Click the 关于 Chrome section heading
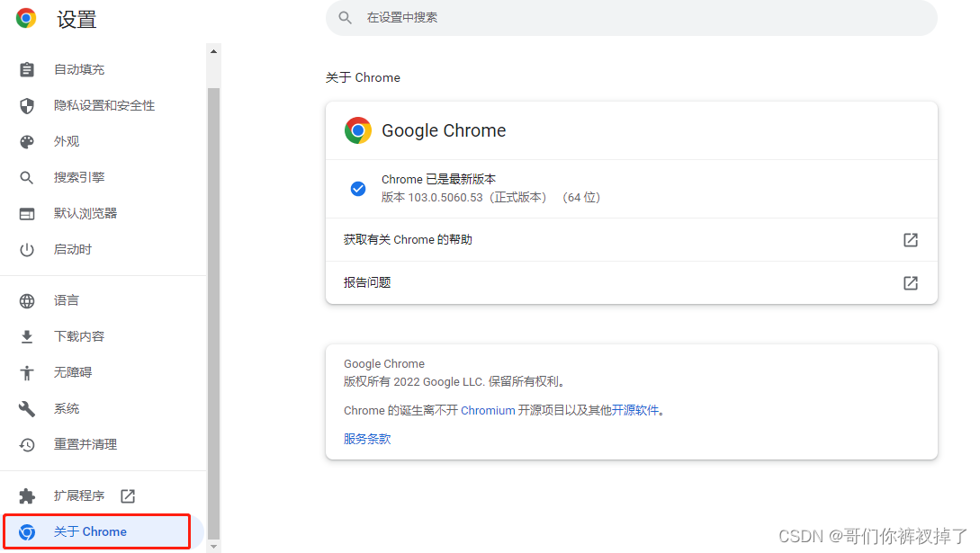The image size is (980, 553). pos(364,77)
